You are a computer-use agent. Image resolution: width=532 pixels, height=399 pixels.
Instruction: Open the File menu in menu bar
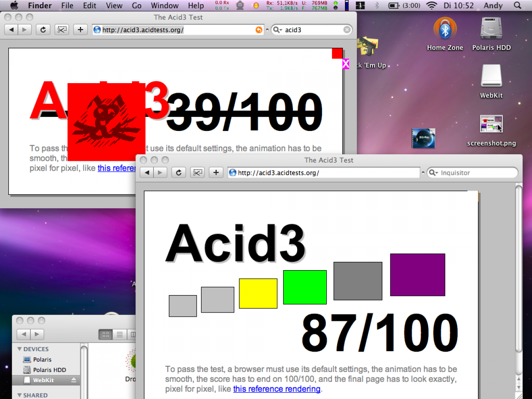pyautogui.click(x=67, y=5)
